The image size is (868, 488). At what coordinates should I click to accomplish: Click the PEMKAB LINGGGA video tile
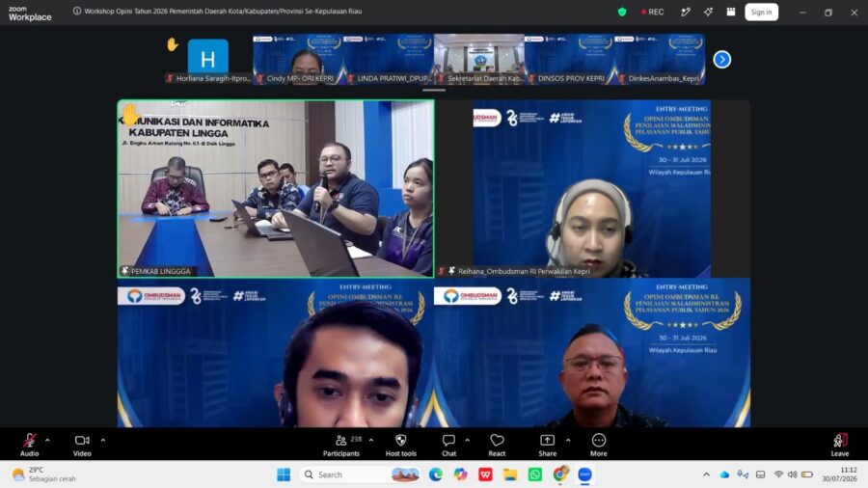pyautogui.click(x=276, y=189)
